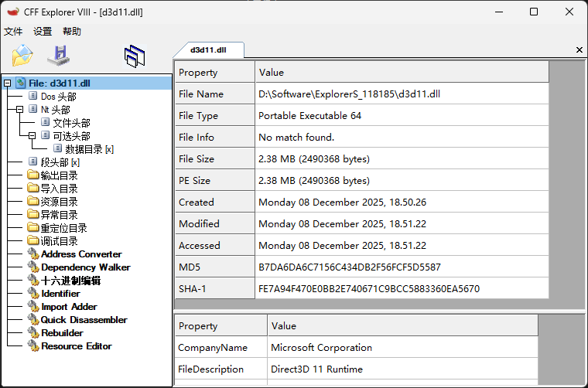Collapse the File: d3d11.dll root node
588x388 pixels.
pos(8,83)
